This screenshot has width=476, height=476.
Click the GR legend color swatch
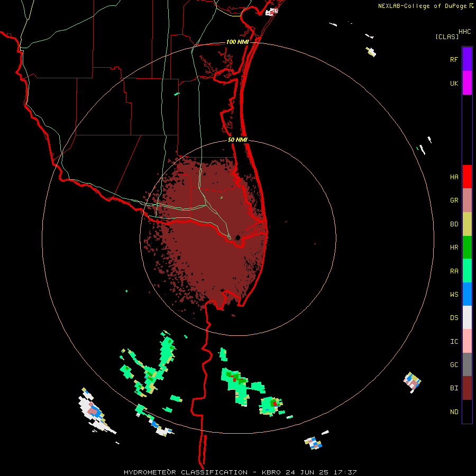[467, 200]
